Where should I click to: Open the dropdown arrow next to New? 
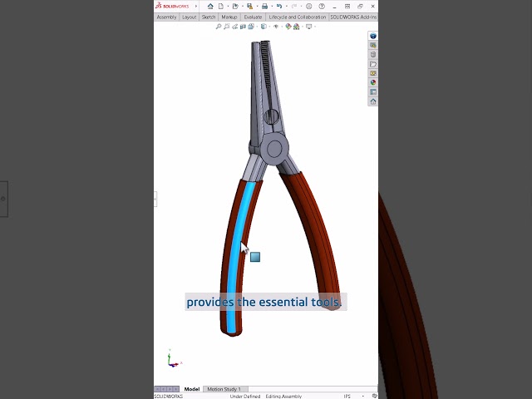(x=228, y=6)
